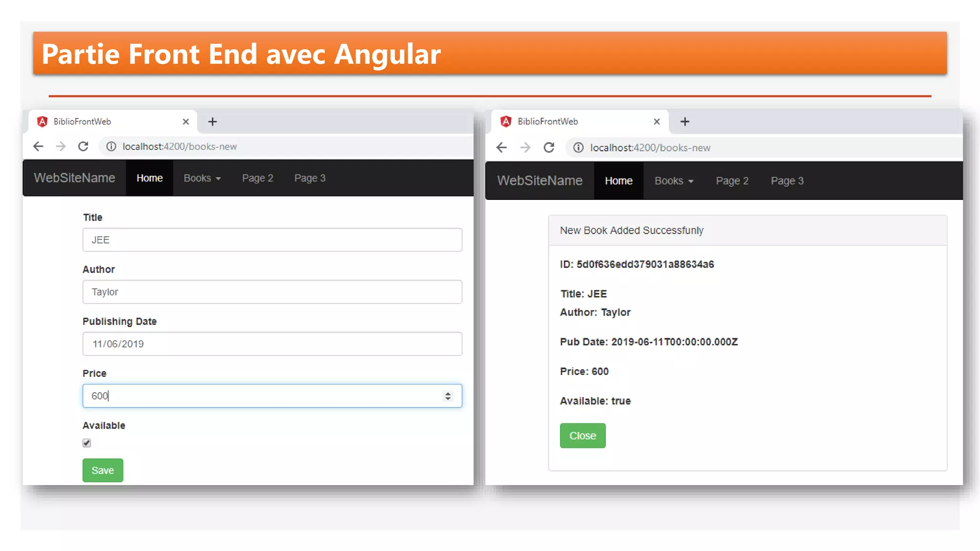Open Home in right window navbar
The width and height of the screenshot is (980, 551).
pos(619,181)
